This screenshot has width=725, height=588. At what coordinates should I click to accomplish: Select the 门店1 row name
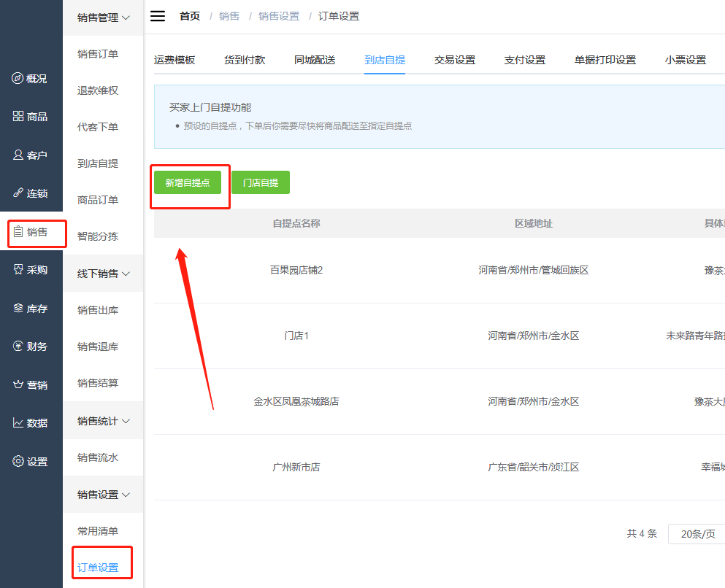coord(296,336)
